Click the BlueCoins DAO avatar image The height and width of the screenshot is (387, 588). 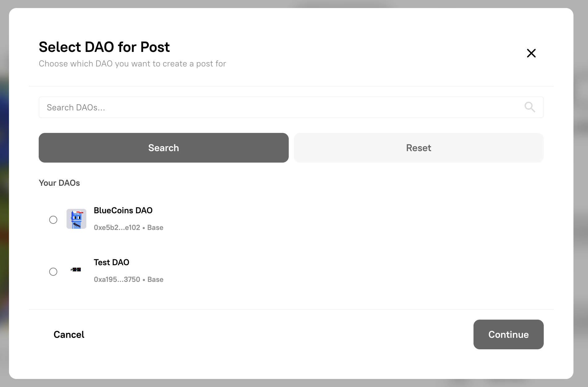(x=76, y=219)
